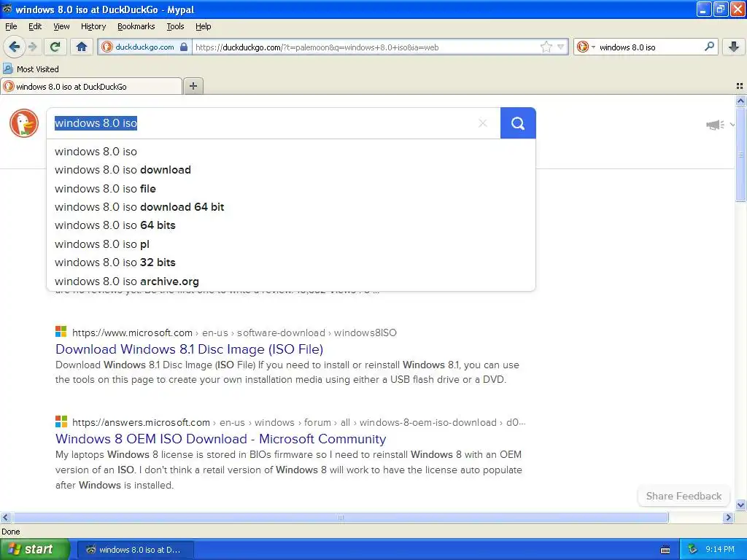Click Microsoft favicon beside the www.microsoft.com result
Screen dimensions: 747x560
[x=61, y=332]
